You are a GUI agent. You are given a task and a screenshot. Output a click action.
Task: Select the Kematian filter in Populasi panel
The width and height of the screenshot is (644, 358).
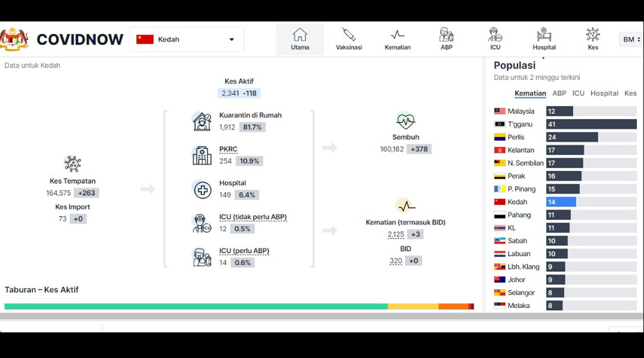coord(530,93)
